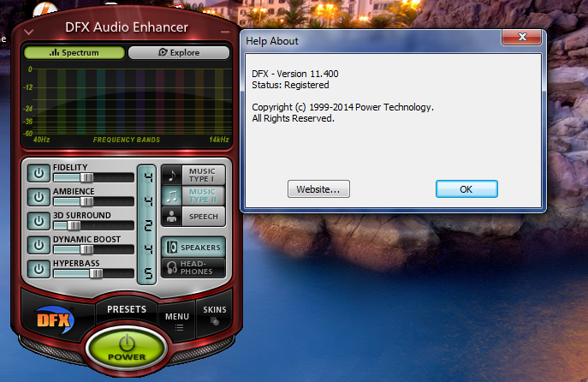Click the Dynamic Boost slider handle
The width and height of the screenshot is (588, 382).
(86, 249)
